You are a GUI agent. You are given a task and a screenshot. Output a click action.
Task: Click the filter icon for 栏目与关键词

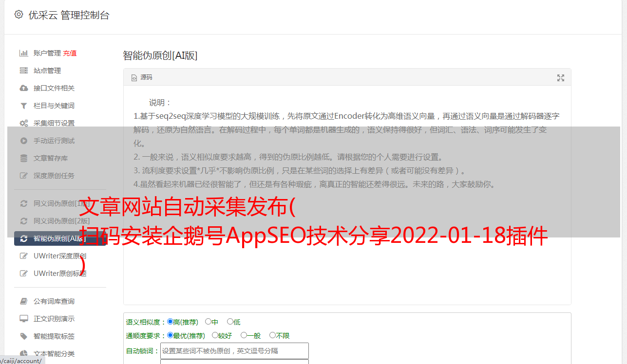[x=23, y=106]
